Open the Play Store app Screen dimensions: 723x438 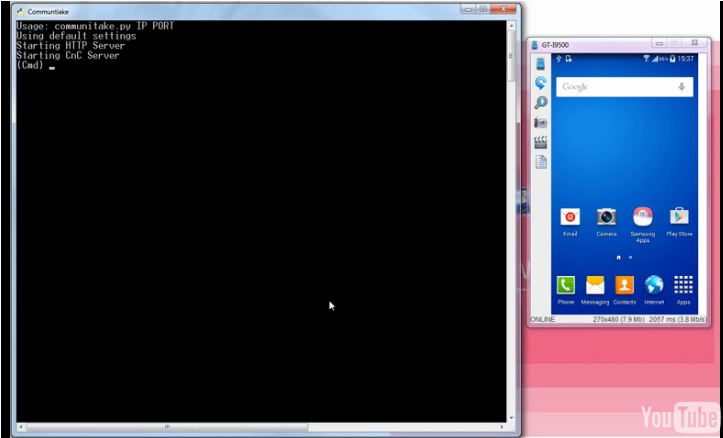pos(679,217)
